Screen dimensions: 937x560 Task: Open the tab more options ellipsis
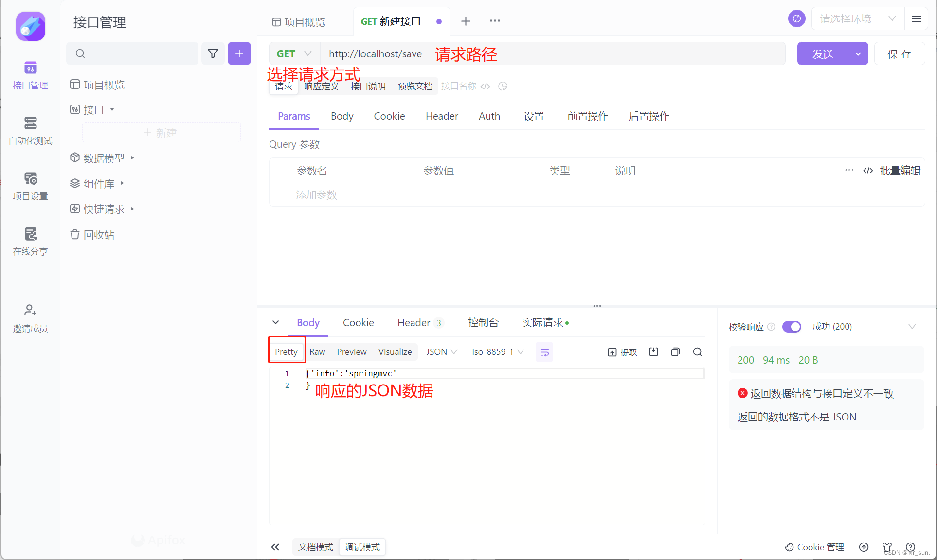(x=495, y=21)
